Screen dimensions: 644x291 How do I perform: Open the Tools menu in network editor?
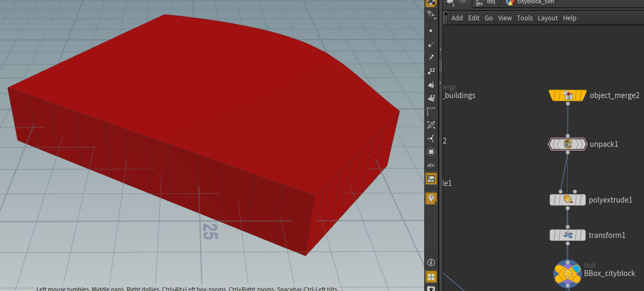[525, 18]
